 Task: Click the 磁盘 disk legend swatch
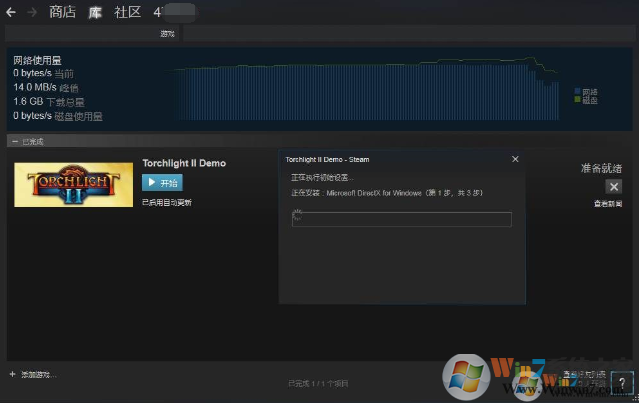click(577, 99)
